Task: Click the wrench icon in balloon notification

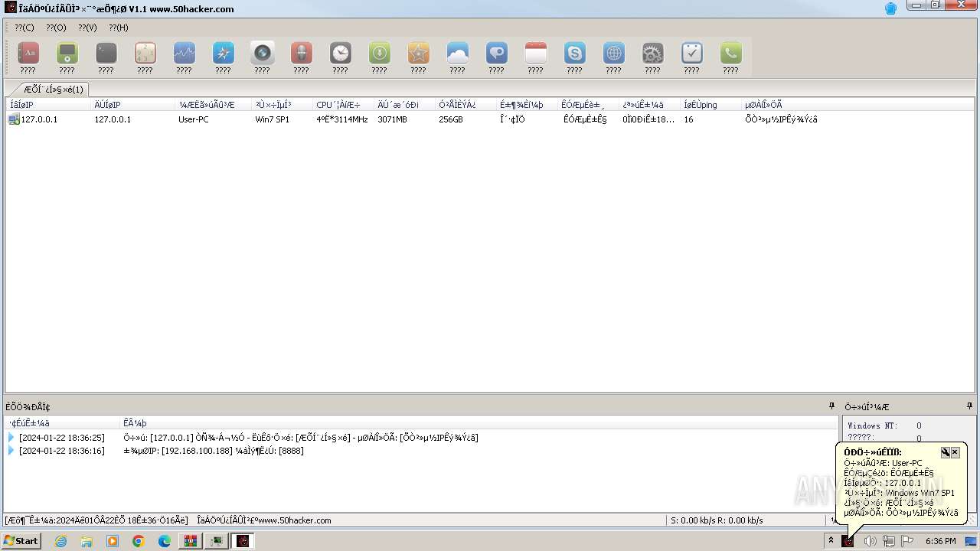Action: click(x=945, y=452)
